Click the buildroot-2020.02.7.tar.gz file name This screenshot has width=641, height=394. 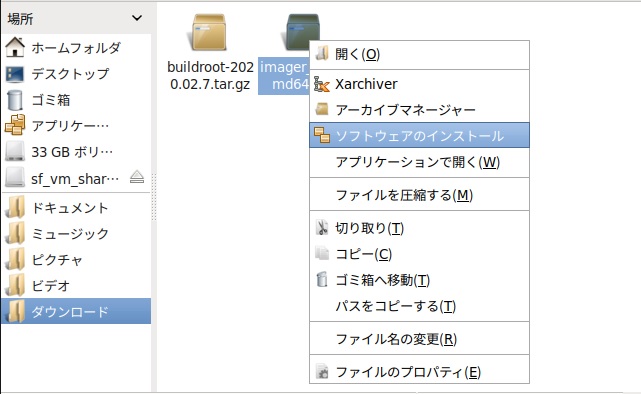click(x=210, y=75)
